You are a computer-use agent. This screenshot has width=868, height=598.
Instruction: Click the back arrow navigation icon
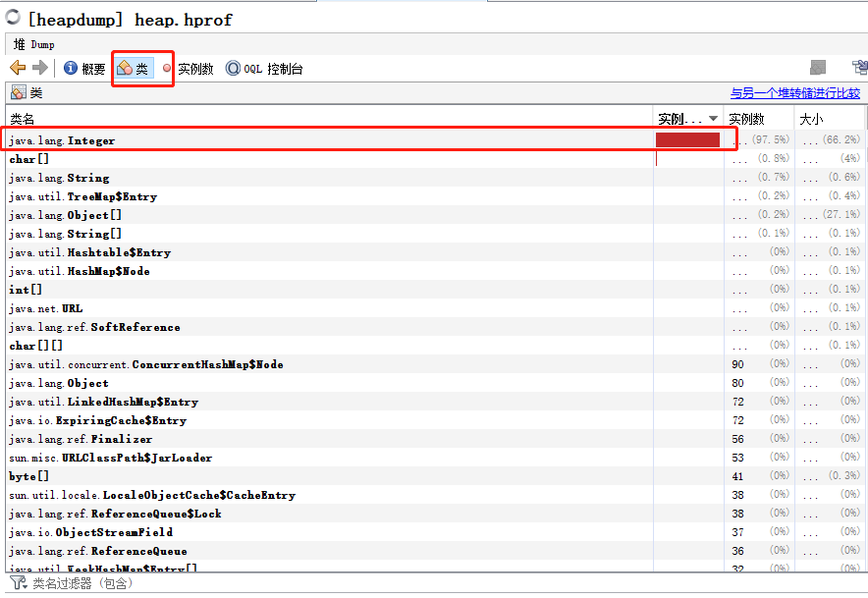[x=18, y=68]
